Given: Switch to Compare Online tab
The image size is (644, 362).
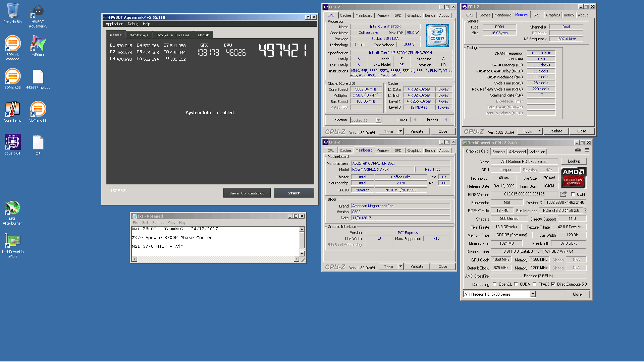Looking at the screenshot, I should click(173, 35).
